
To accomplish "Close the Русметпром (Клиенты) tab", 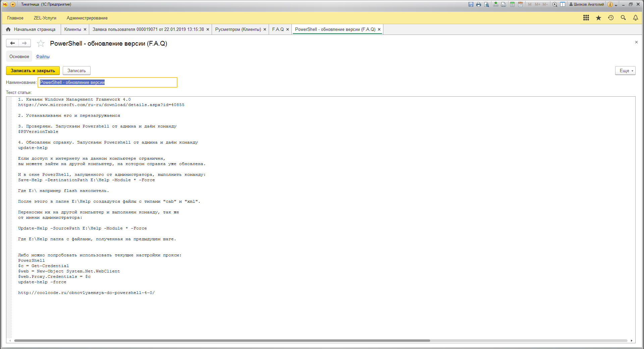I will pos(265,30).
